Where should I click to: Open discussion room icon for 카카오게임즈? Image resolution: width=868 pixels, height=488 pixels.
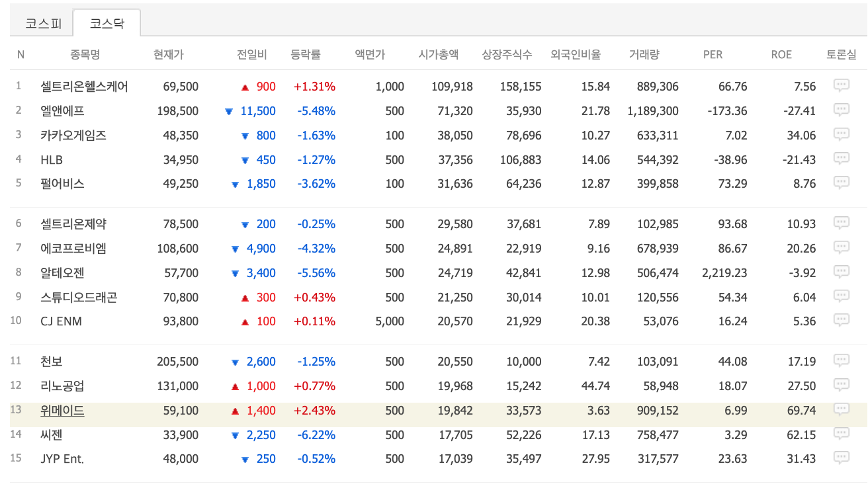click(x=841, y=134)
